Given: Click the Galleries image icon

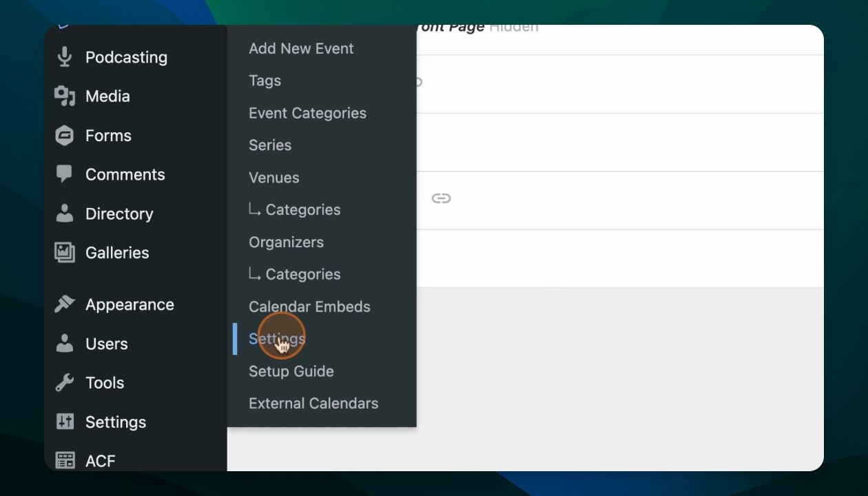Looking at the screenshot, I should (65, 253).
